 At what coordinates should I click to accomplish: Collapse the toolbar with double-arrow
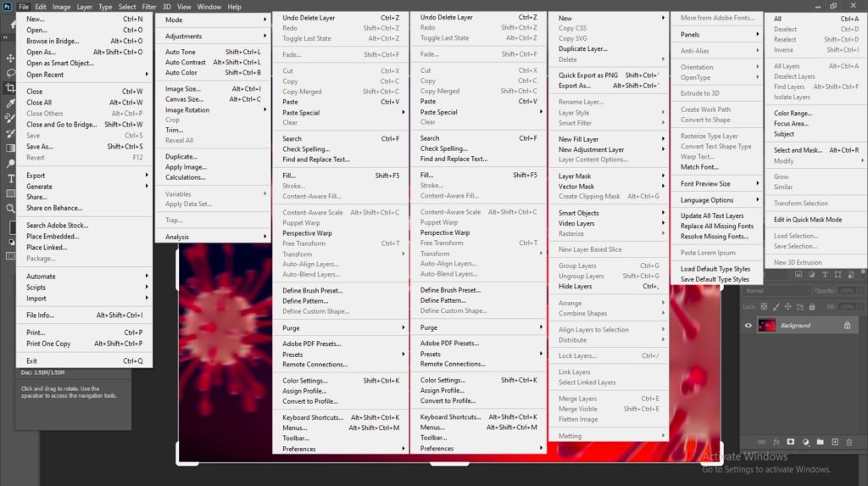(5, 37)
